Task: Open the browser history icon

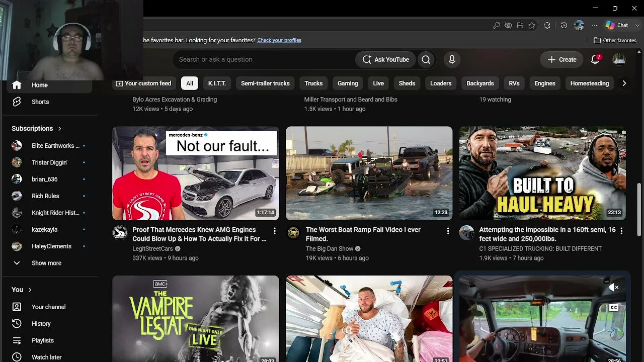Action: click(564, 25)
